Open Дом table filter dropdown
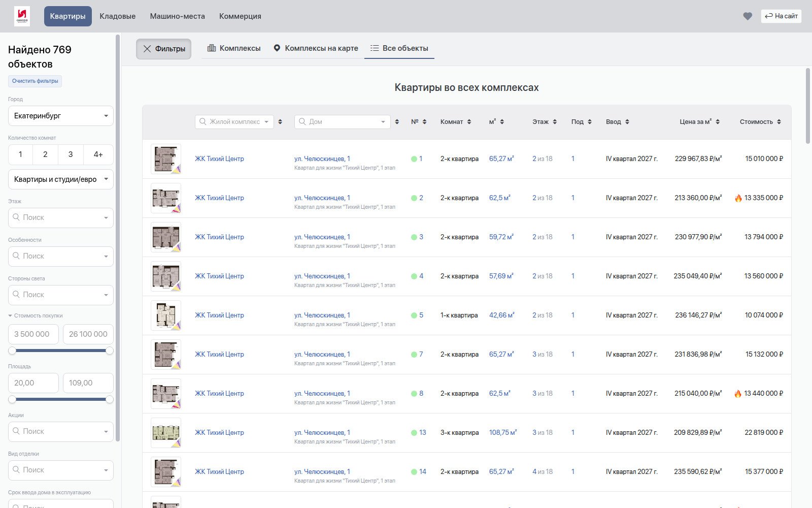The image size is (812, 508). 343,122
